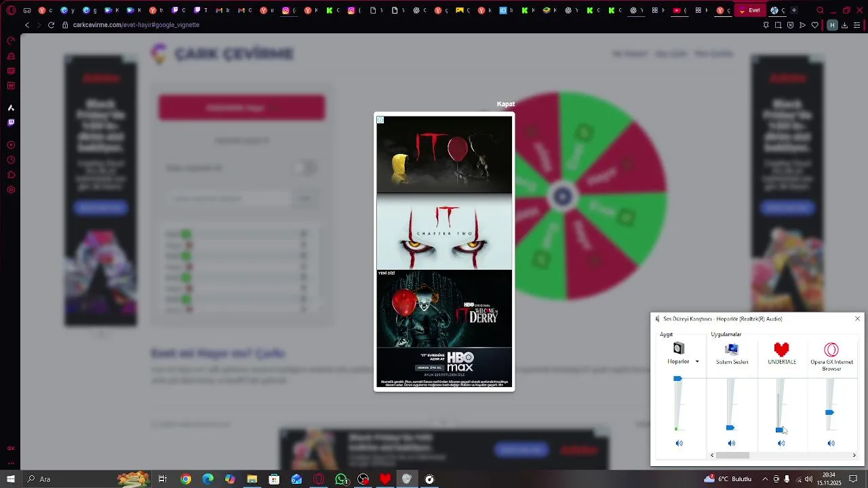Click the Opera GX icon in mixer

coord(831,350)
